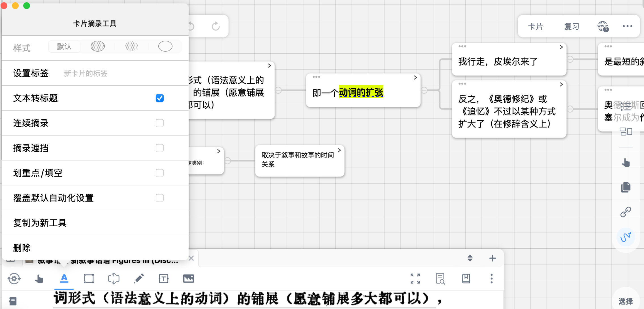Enable the 连续摘录 checkbox
The height and width of the screenshot is (309, 644).
[x=160, y=123]
